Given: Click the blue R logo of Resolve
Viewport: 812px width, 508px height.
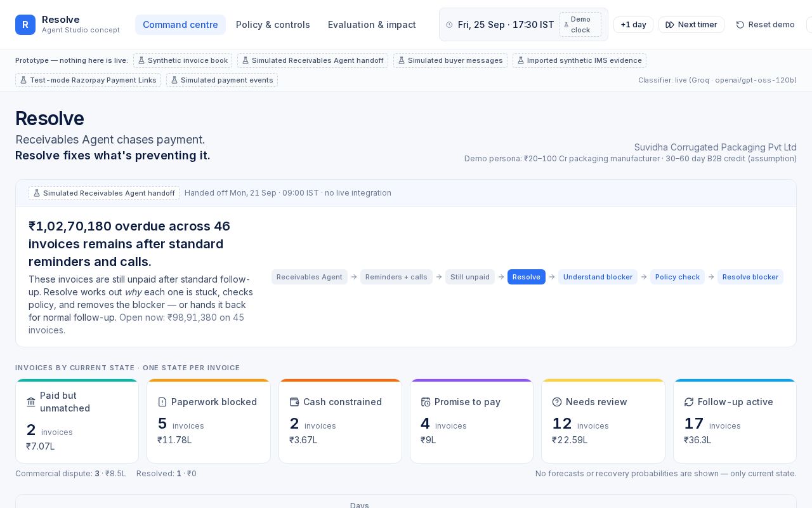Looking at the screenshot, I should pyautogui.click(x=25, y=25).
